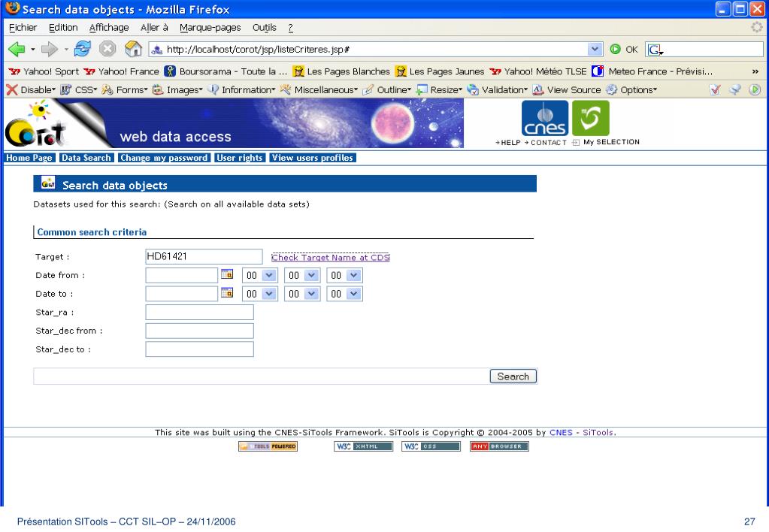This screenshot has height=532, width=769.
Task: Open the Boursorama bookmark
Action: (x=226, y=71)
